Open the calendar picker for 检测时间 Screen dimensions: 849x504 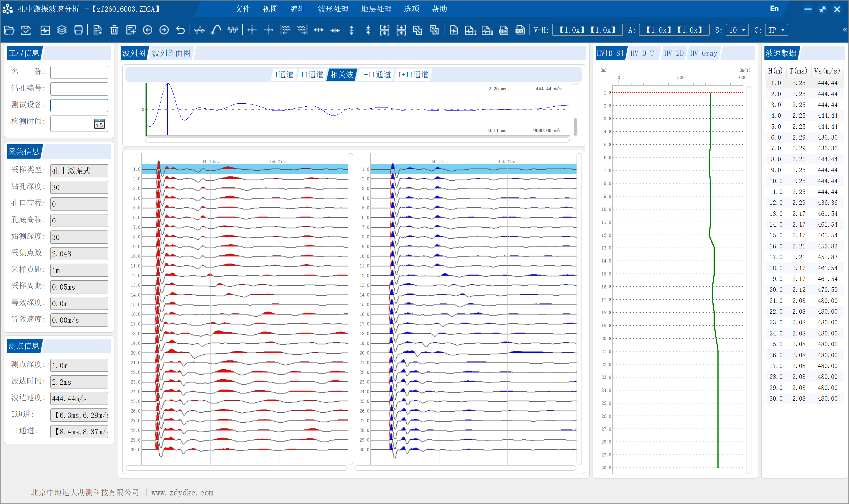99,124
